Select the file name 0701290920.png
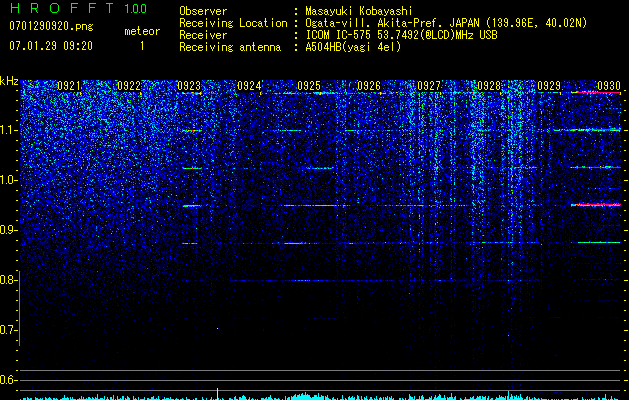 51,27
